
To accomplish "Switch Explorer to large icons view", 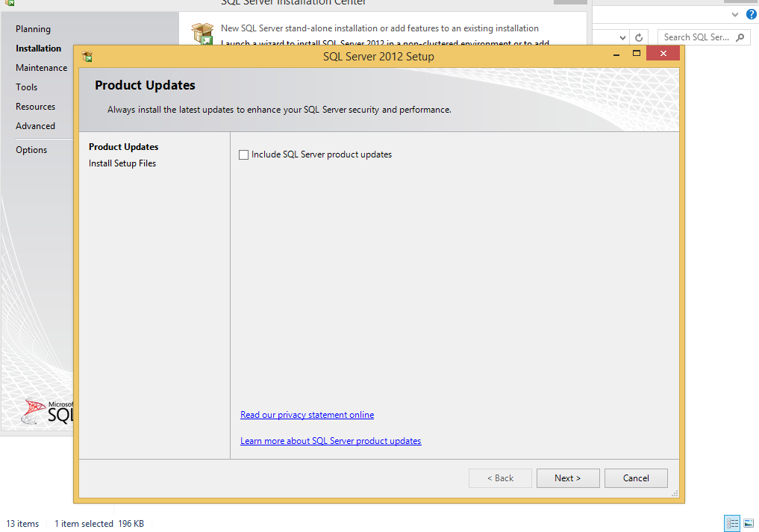I will pyautogui.click(x=749, y=523).
